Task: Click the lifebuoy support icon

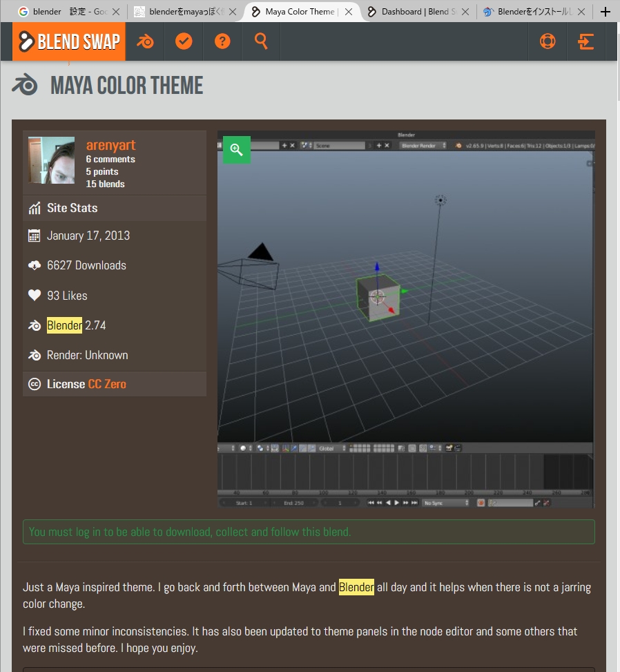Action: [x=547, y=41]
